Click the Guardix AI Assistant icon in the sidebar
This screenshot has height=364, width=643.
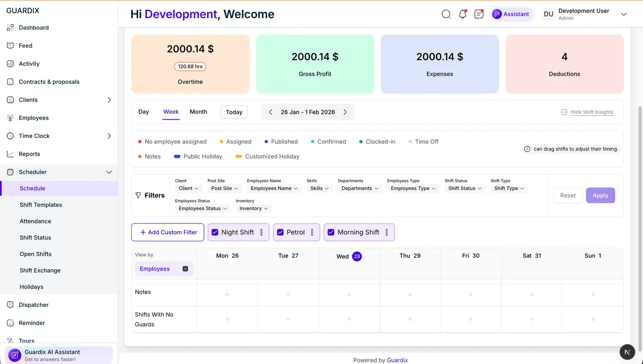pos(15,355)
